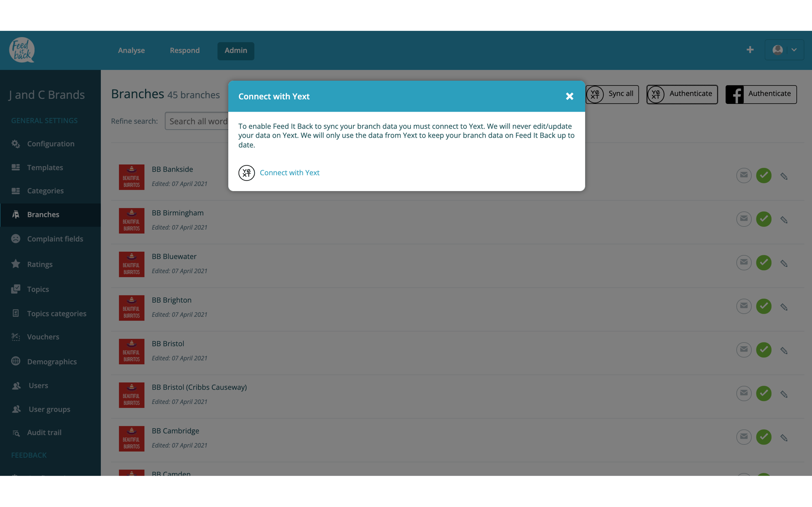Open the Analyse tab
Viewport: 812px width, 507px height.
tap(131, 50)
